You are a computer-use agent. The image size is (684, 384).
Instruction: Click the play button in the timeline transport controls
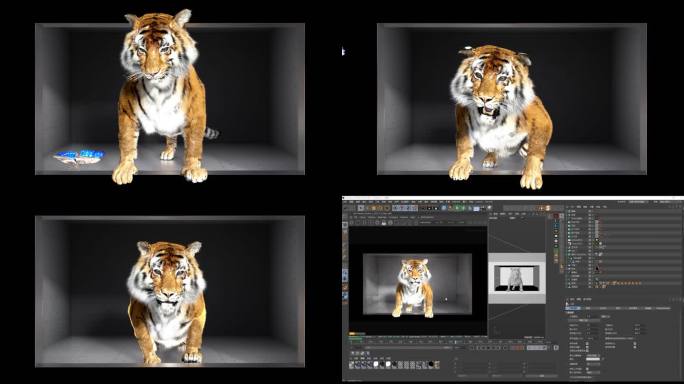pyautogui.click(x=488, y=348)
